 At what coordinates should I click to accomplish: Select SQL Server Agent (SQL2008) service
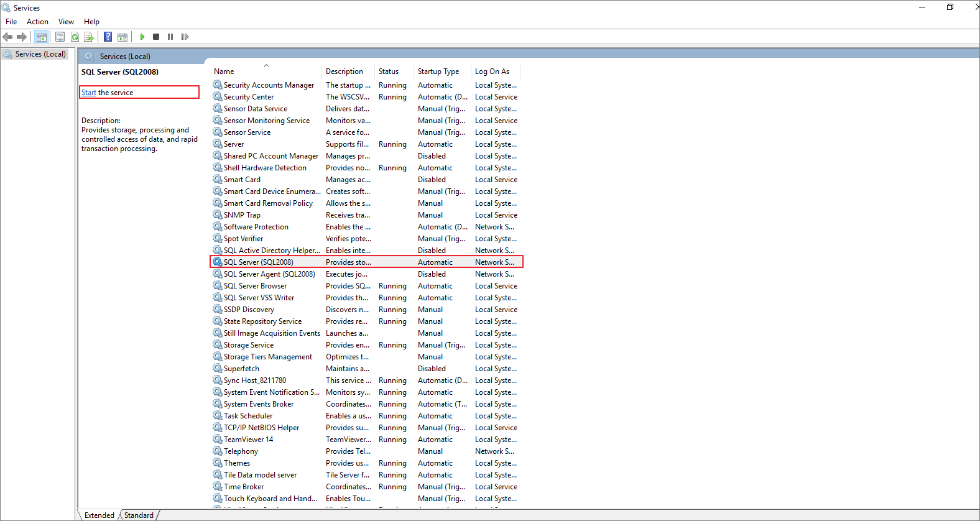pyautogui.click(x=269, y=274)
